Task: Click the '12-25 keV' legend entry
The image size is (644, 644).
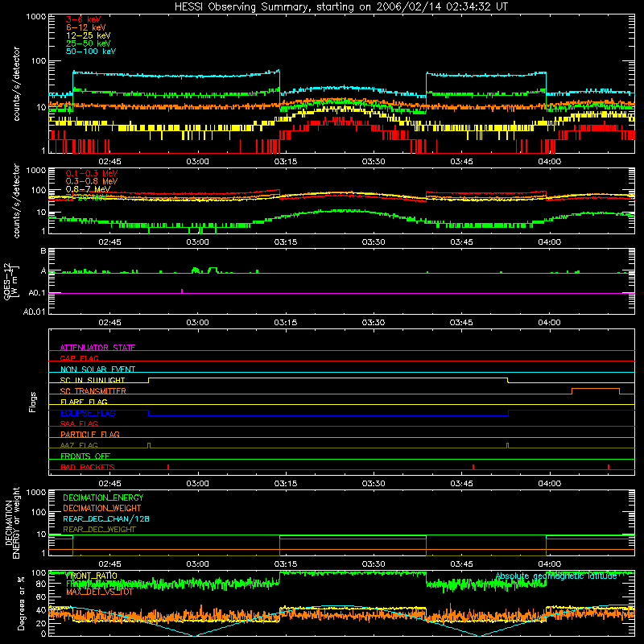Action: [x=89, y=35]
